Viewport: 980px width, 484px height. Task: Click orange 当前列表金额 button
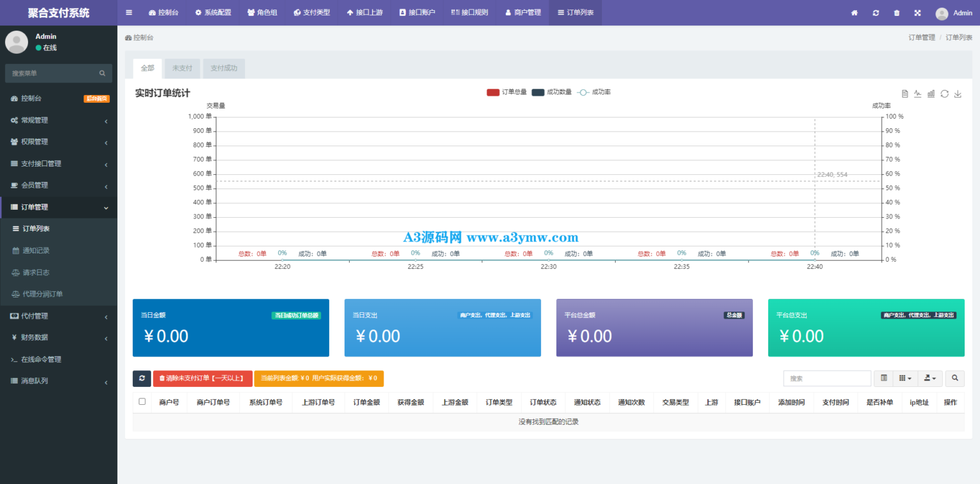pos(319,378)
